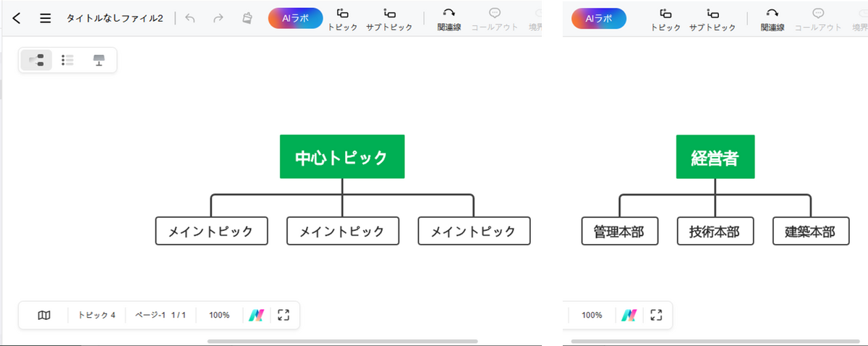Undo the last action
This screenshot has height=346, width=868.
click(190, 18)
